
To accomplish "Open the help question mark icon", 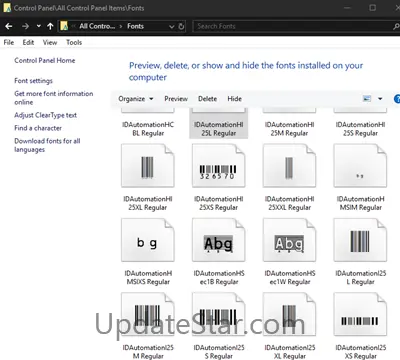I will (397, 99).
